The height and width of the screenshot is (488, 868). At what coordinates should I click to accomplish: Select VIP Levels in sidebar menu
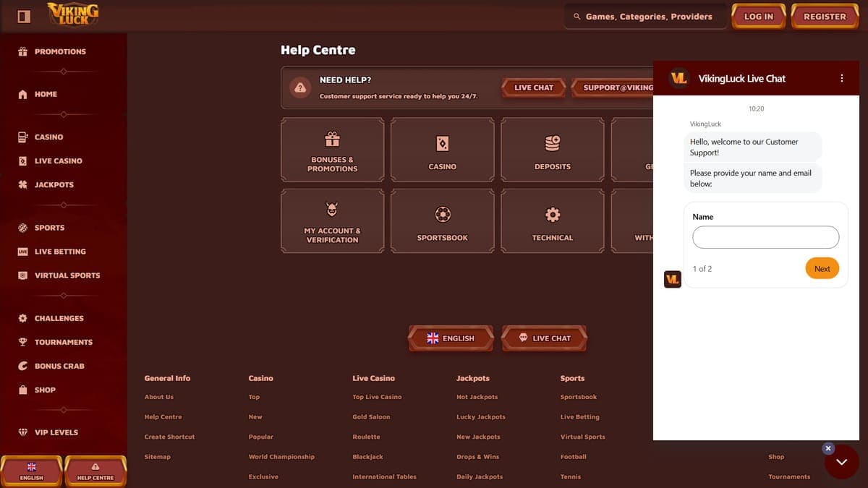pos(56,432)
